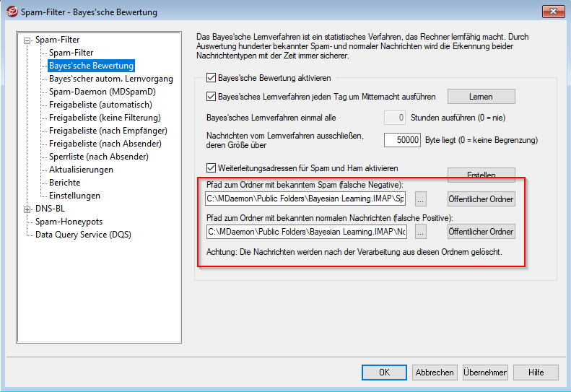Click browse button for known spam folder path
This screenshot has height=392, width=571.
pos(421,199)
